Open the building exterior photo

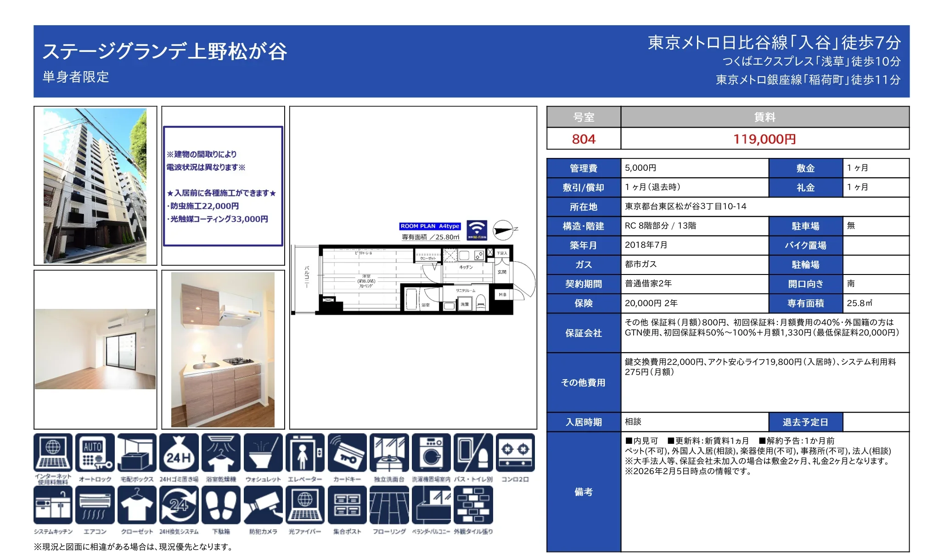(x=95, y=186)
